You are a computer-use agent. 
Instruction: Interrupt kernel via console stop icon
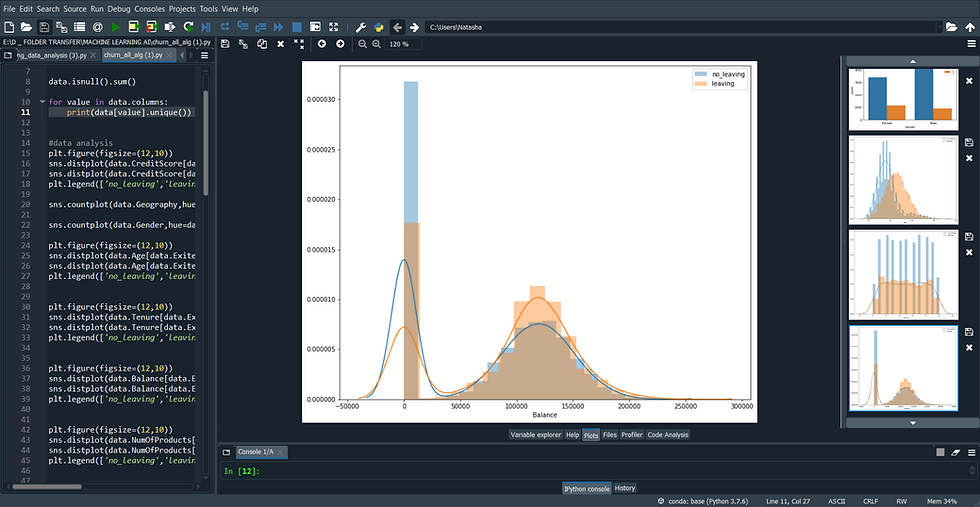coord(941,452)
